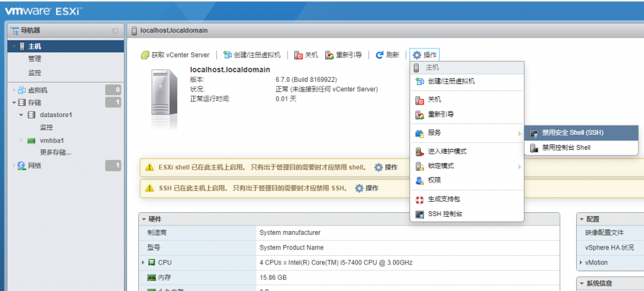
Task: Collapse the System Information (系统信息) panel
Action: click(582, 283)
